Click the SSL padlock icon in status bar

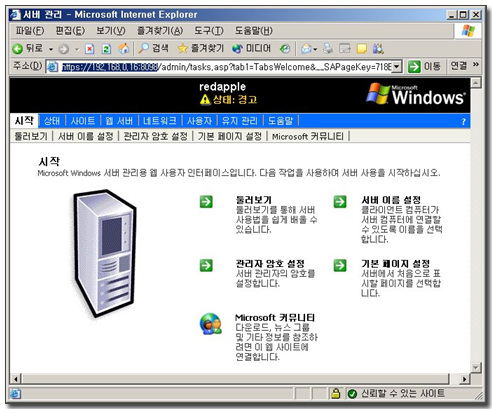(x=335, y=394)
